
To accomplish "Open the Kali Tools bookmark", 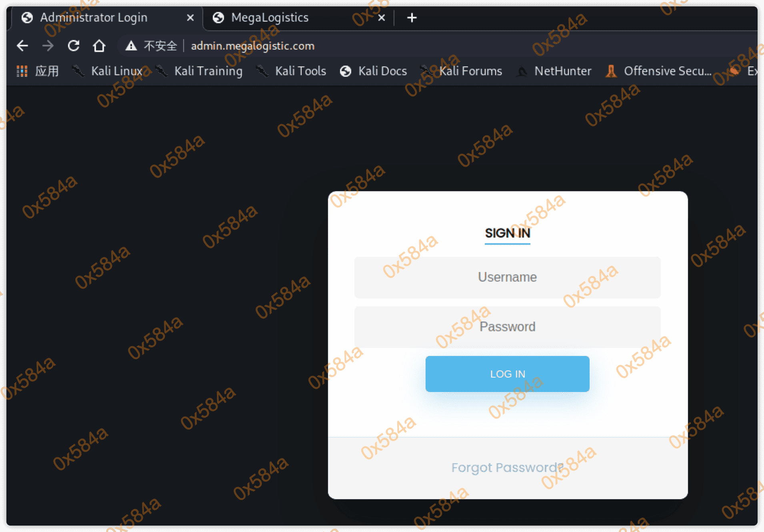I will 292,71.
